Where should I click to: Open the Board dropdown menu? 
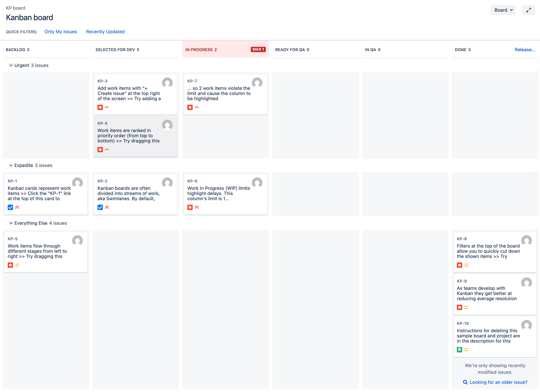tap(503, 10)
